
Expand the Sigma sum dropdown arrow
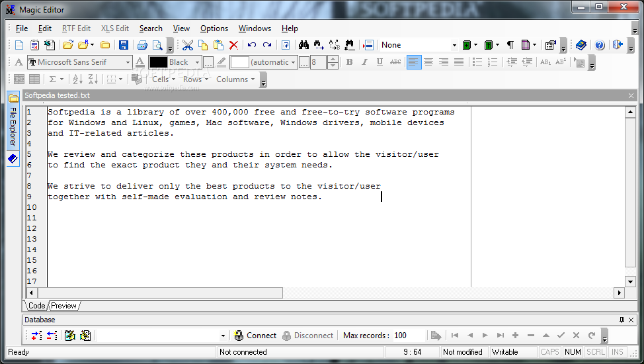pos(61,79)
